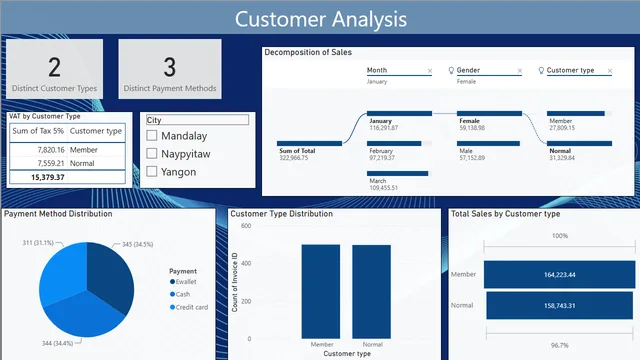Remove the Customer type level with its X
This screenshot has width=640, height=360.
pos(610,71)
